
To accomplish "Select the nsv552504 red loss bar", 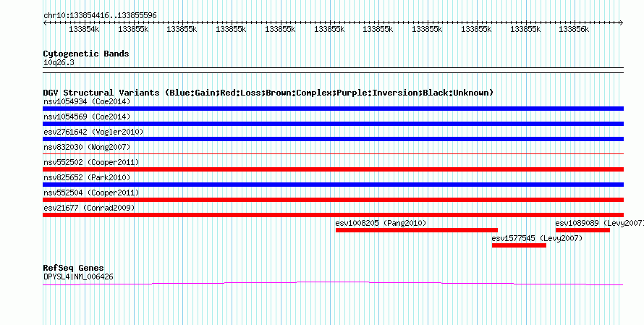I will 333,200.
